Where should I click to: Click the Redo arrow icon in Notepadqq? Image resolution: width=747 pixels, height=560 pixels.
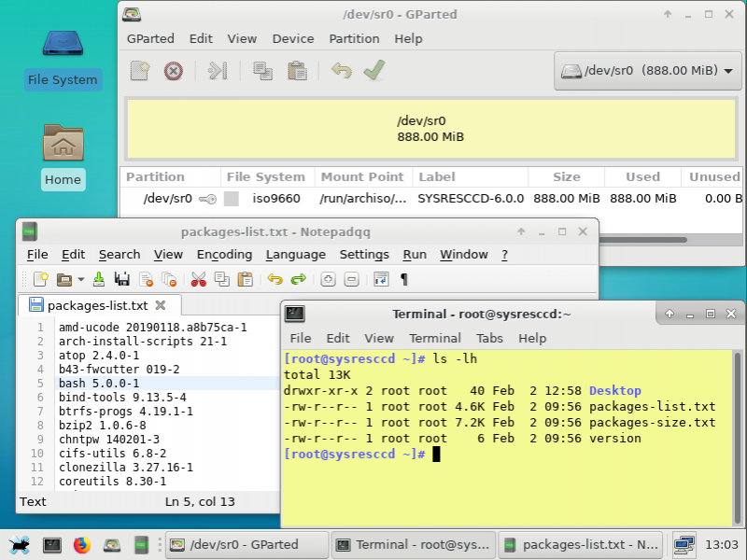(x=297, y=278)
